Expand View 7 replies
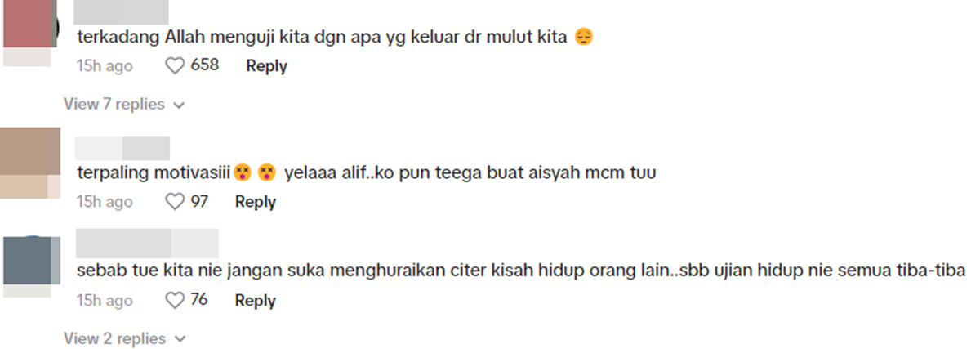 click(x=125, y=105)
